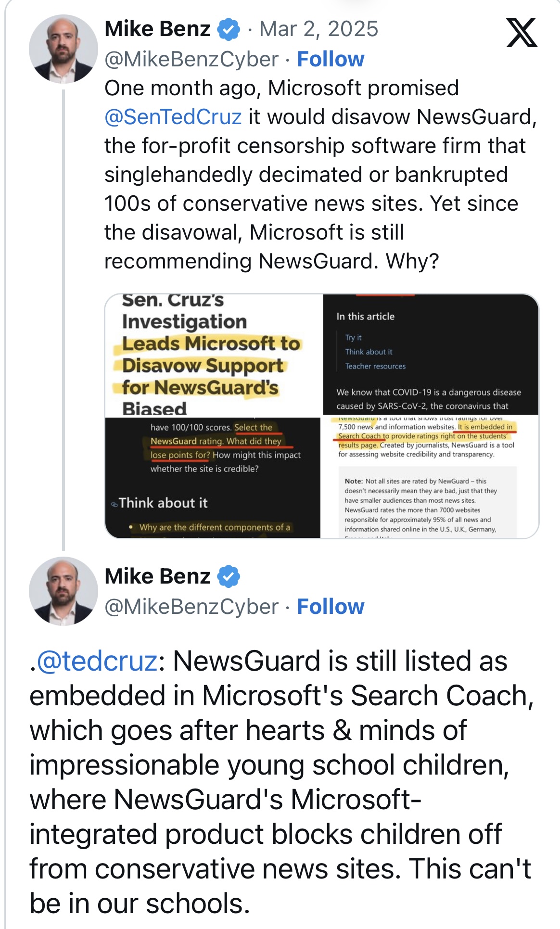The width and height of the screenshot is (560, 929).
Task: Open the Sen. Cruz's Investigation headline image
Action: [x=213, y=354]
